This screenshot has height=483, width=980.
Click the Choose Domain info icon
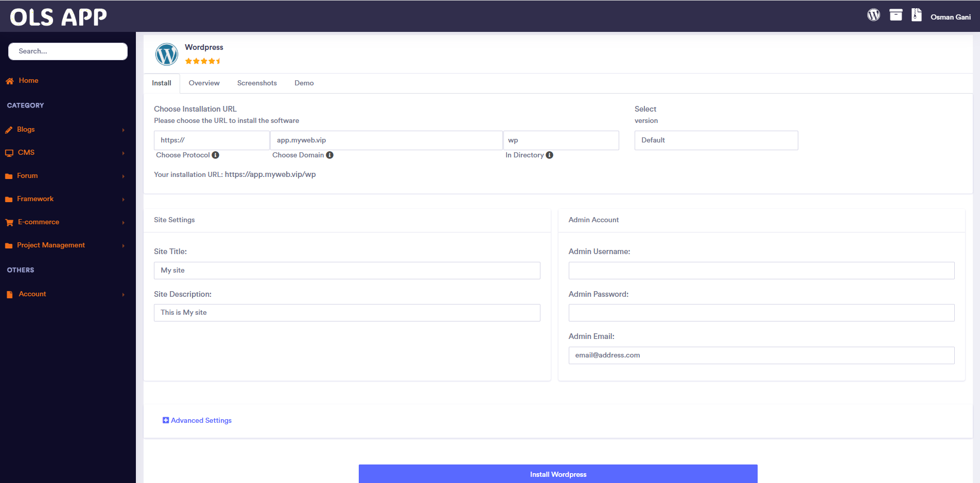pos(330,155)
